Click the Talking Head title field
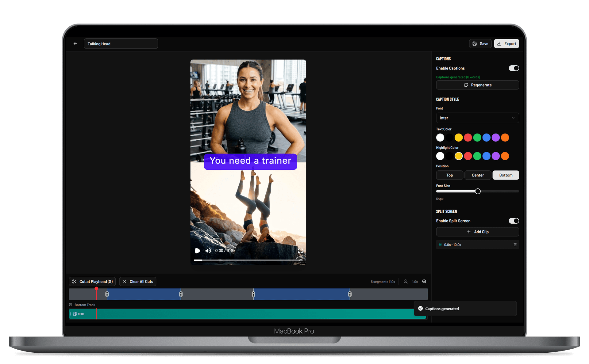This screenshot has height=364, width=589. (121, 44)
